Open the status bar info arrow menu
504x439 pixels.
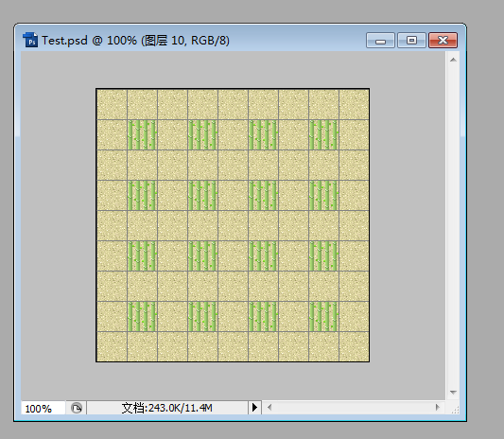(x=255, y=408)
